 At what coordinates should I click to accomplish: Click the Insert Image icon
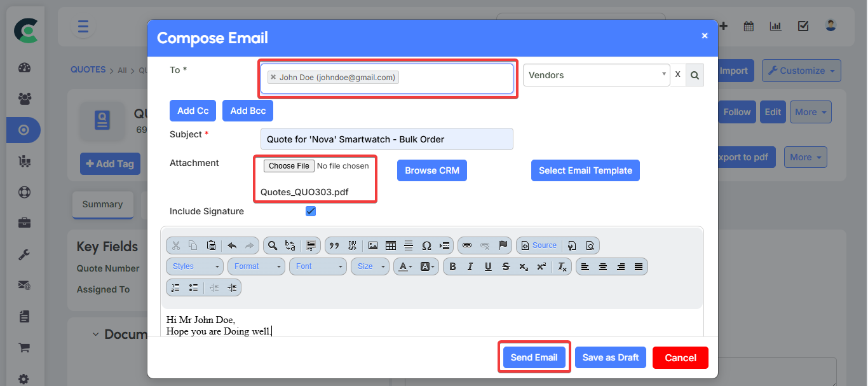click(x=373, y=245)
